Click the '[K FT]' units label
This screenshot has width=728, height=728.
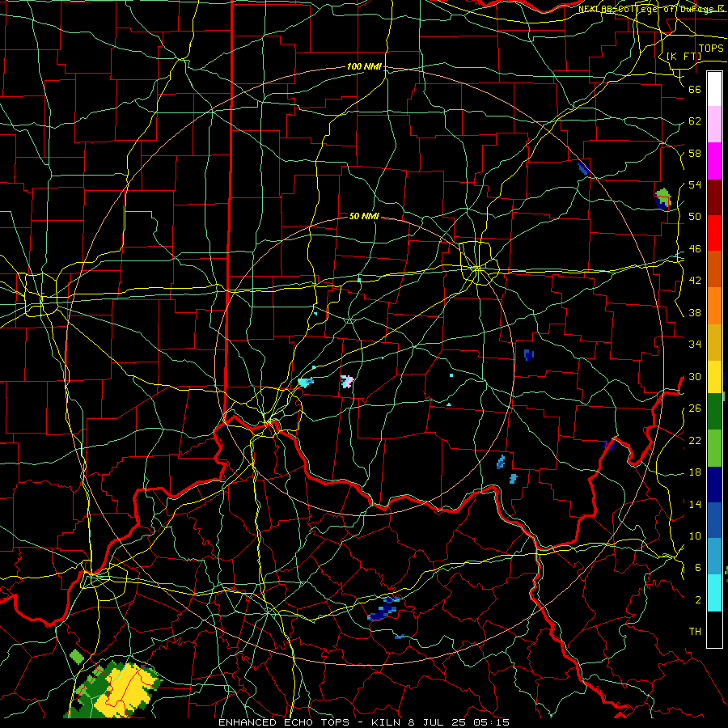click(x=684, y=56)
